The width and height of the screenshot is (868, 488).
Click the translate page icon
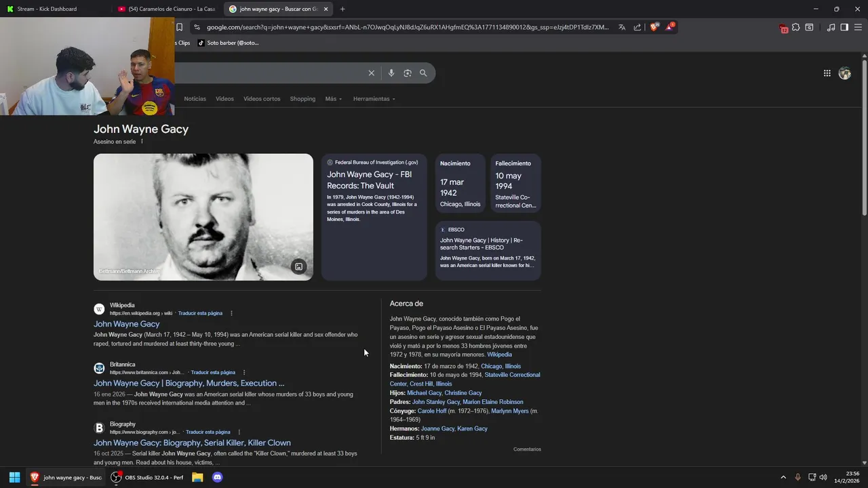[x=622, y=27]
